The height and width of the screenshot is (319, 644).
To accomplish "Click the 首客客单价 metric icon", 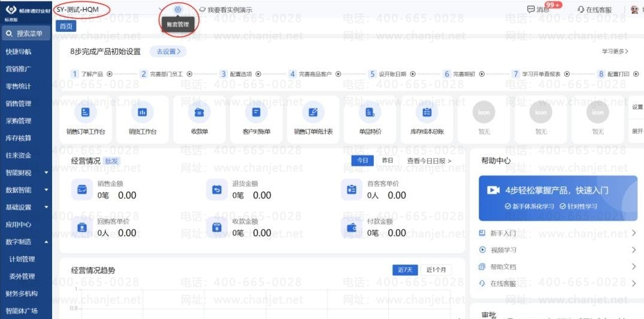I will tap(352, 189).
